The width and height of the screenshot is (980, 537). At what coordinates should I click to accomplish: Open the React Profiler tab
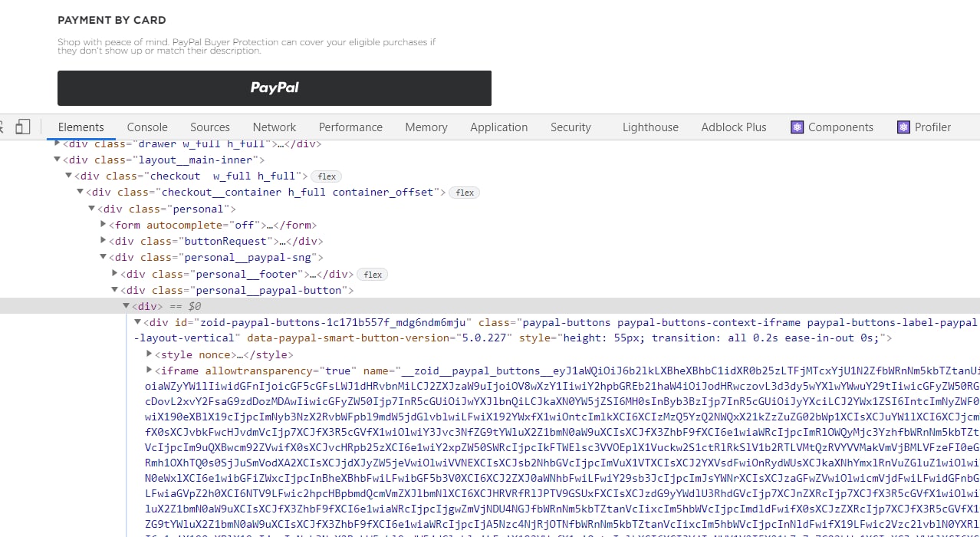925,127
